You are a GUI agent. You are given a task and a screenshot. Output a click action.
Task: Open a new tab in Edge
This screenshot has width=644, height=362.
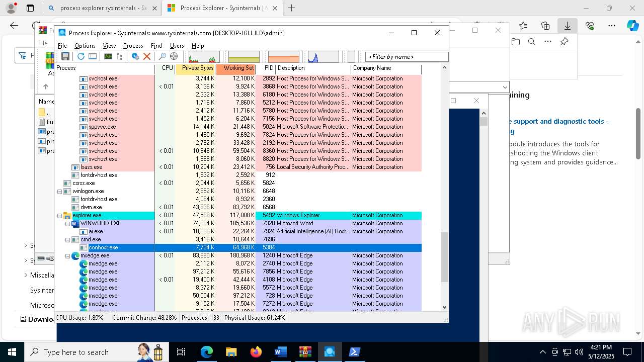coord(291,8)
